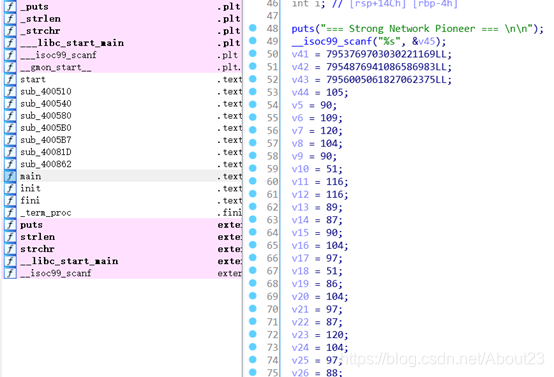The height and width of the screenshot is (377, 554).
Task: Open sub_400862 from the functions list
Action: coord(46,164)
